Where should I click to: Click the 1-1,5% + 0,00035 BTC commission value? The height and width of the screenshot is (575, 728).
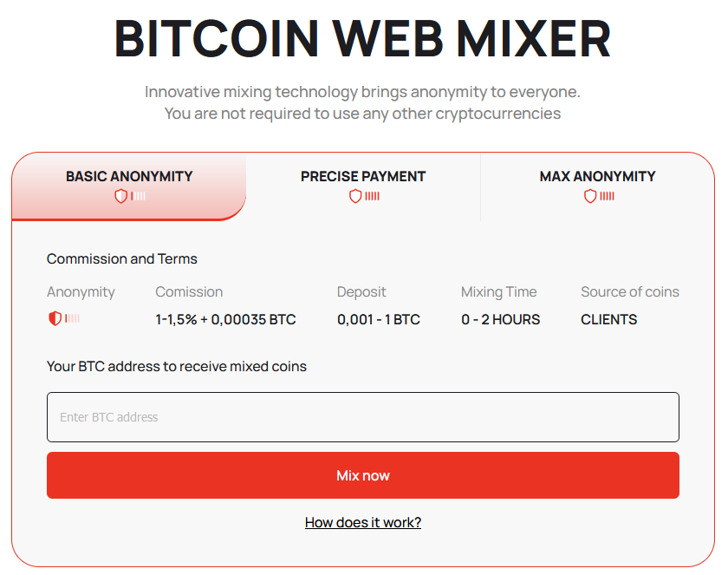tap(225, 319)
